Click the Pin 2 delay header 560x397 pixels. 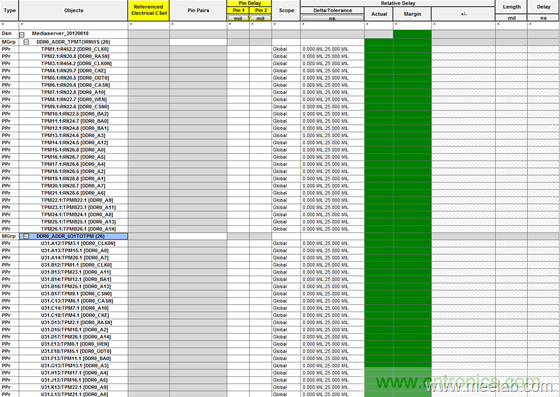260,10
